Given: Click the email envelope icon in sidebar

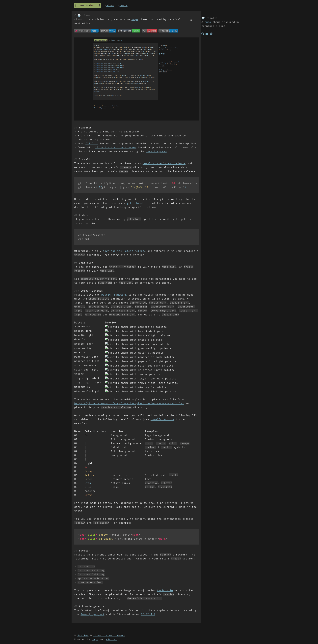Looking at the screenshot, I should pos(207,34).
